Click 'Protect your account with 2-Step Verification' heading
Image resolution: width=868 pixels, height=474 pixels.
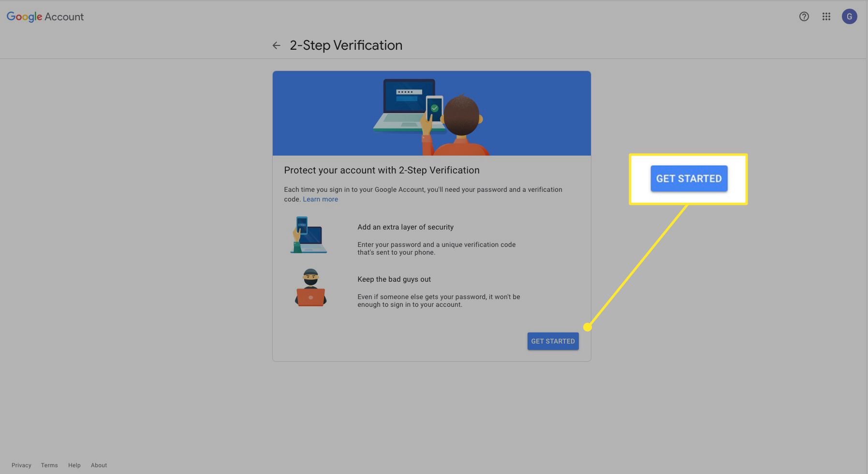(382, 170)
